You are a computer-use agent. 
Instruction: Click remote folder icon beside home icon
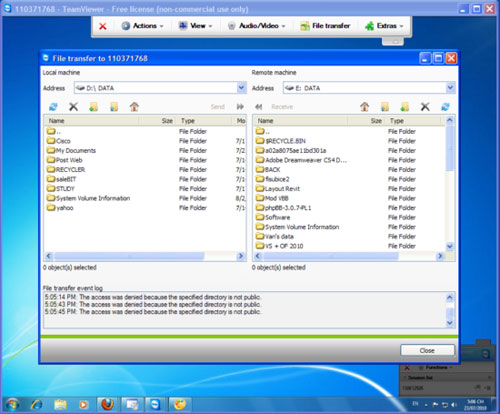[385, 107]
